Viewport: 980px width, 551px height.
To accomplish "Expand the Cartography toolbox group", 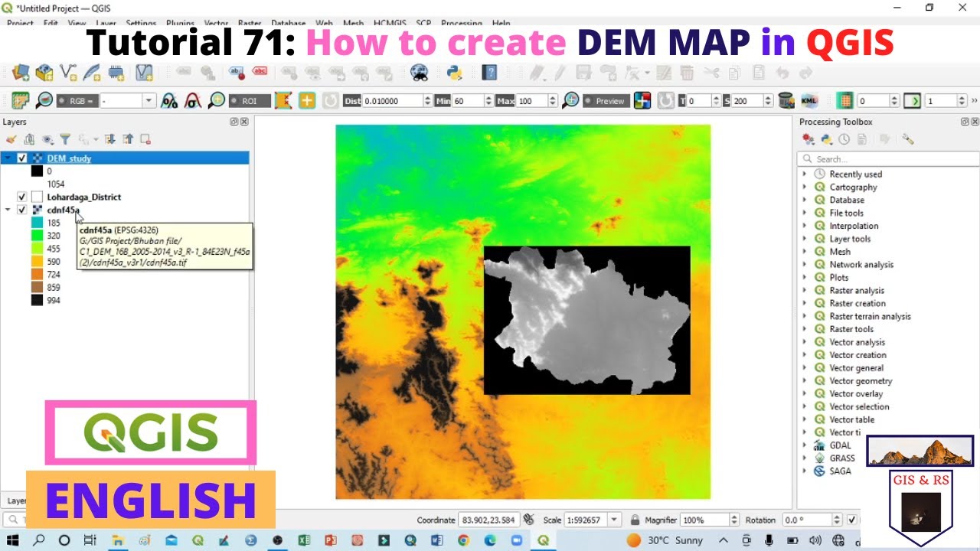I will point(805,187).
